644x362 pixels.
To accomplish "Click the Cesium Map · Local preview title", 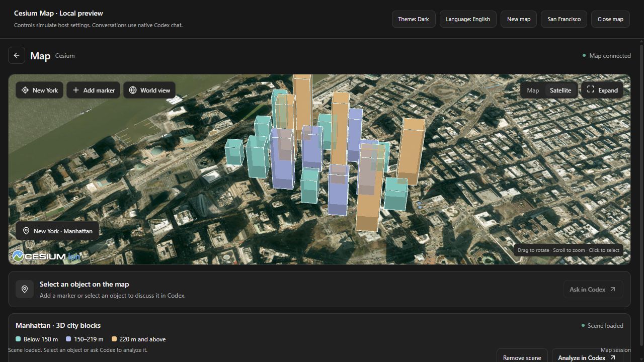I will [58, 13].
